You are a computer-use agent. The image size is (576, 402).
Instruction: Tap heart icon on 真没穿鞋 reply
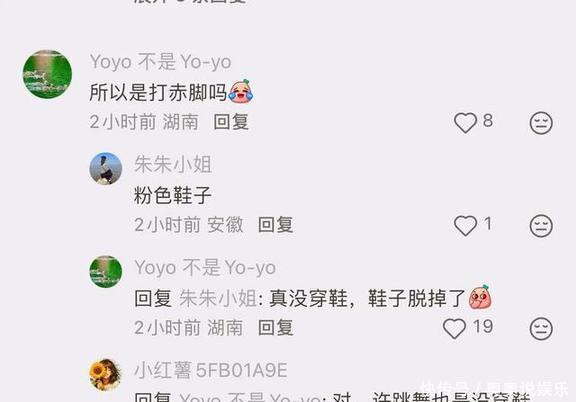tap(454, 328)
